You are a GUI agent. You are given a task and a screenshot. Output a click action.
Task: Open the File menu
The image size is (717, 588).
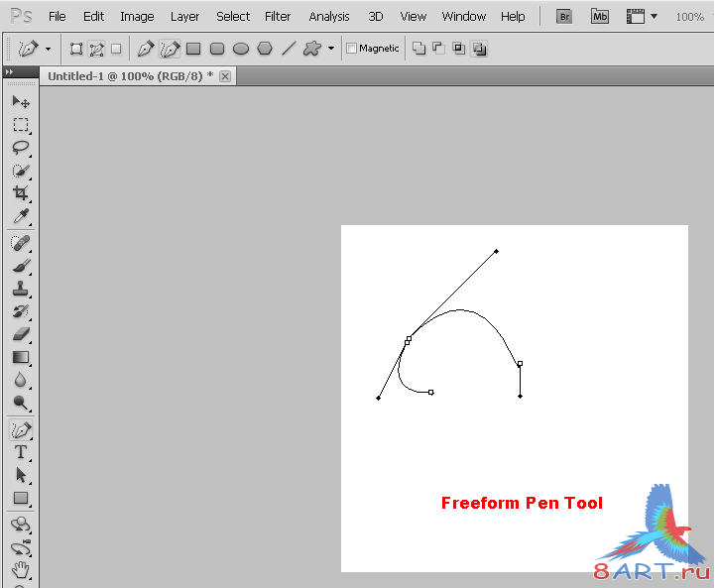coord(58,17)
